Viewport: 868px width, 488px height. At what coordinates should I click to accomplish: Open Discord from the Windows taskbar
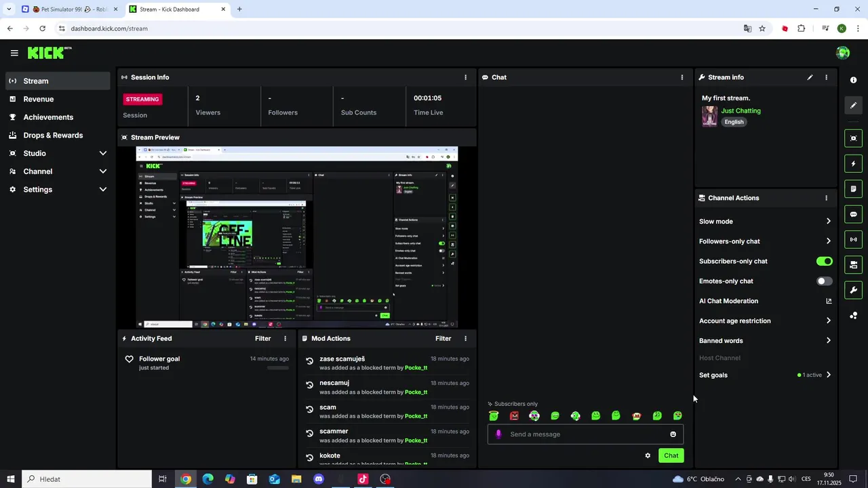pos(319,479)
